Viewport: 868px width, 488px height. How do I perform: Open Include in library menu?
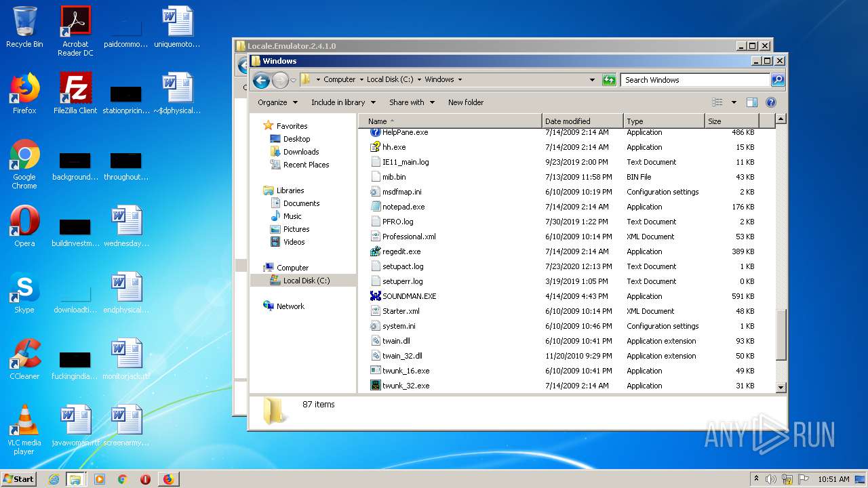point(344,102)
